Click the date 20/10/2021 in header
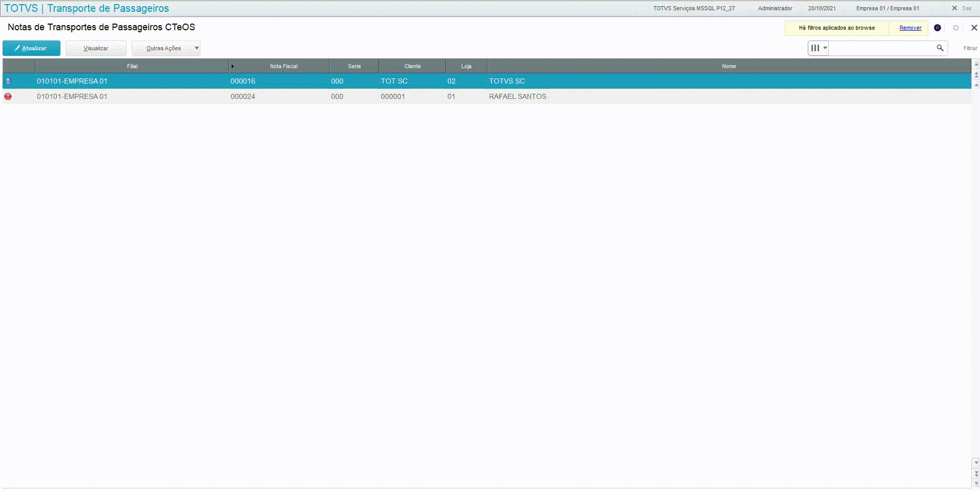The height and width of the screenshot is (491, 980). tap(822, 8)
